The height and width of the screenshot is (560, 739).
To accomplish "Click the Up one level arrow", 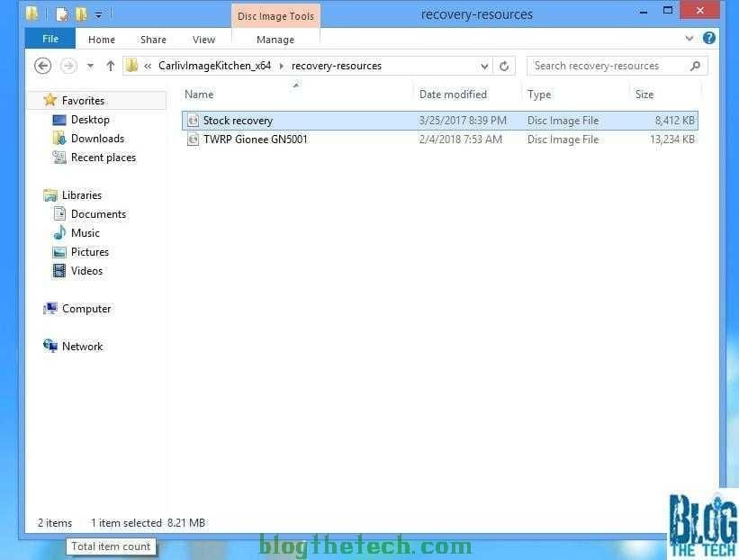I will [x=111, y=66].
